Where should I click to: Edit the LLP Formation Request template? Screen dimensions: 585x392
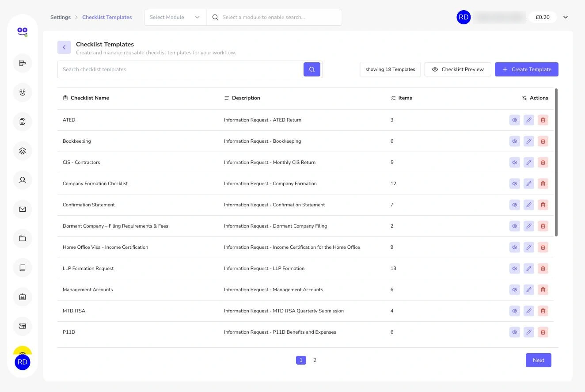(x=529, y=268)
